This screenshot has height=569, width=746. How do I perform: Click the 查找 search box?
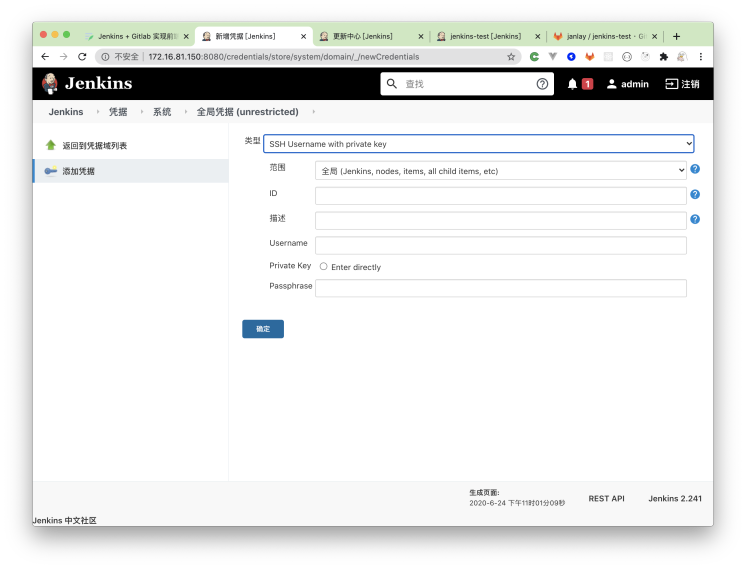click(x=467, y=84)
